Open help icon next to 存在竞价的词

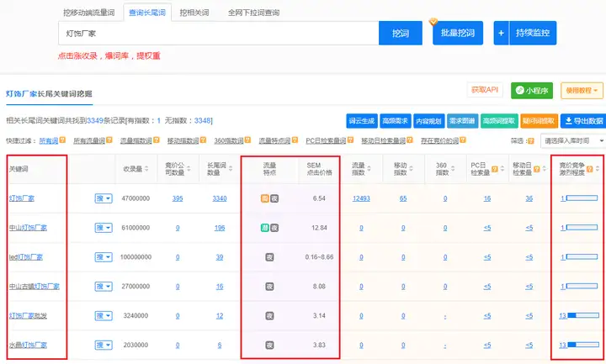click(x=463, y=140)
